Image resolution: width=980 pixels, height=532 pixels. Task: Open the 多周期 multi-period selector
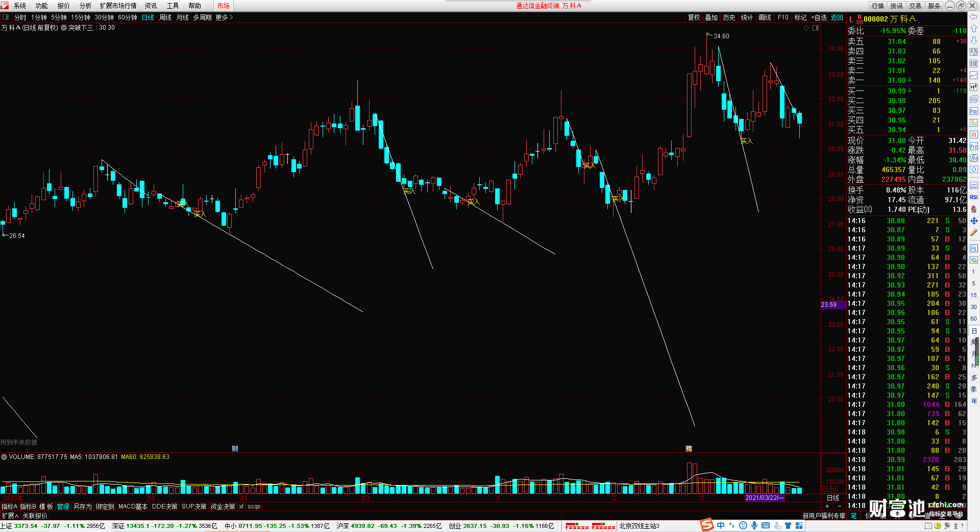coord(202,17)
